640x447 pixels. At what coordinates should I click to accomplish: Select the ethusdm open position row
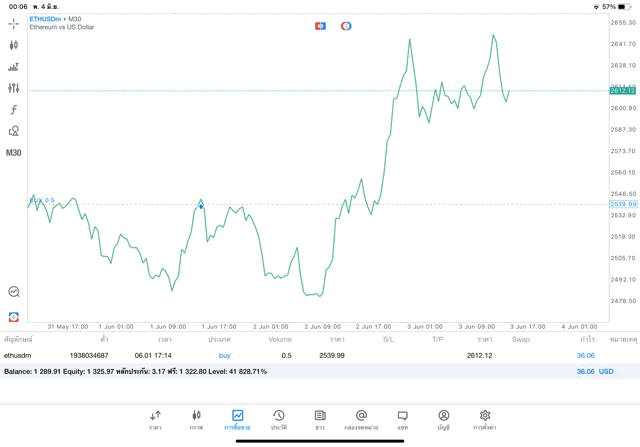tap(300, 355)
